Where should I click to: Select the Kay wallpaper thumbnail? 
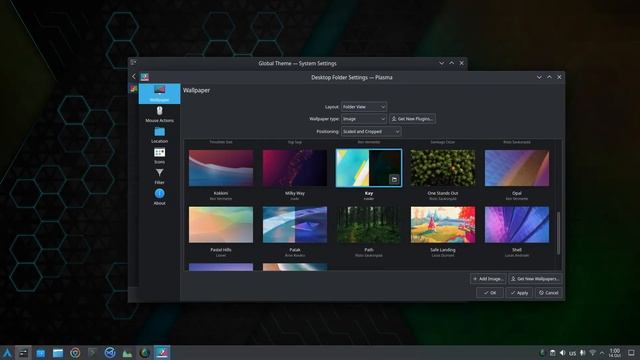(369, 168)
